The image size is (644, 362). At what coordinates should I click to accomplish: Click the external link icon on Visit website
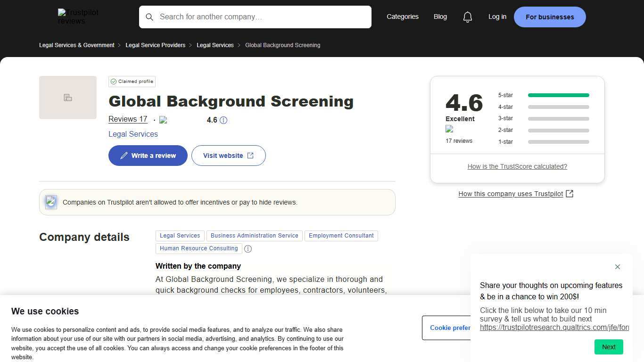click(250, 155)
